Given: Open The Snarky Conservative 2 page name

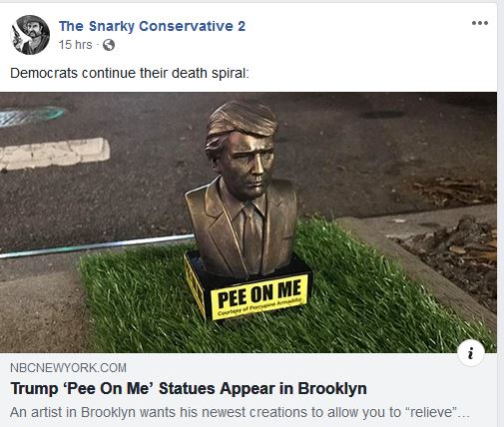Looking at the screenshot, I should (x=152, y=26).
